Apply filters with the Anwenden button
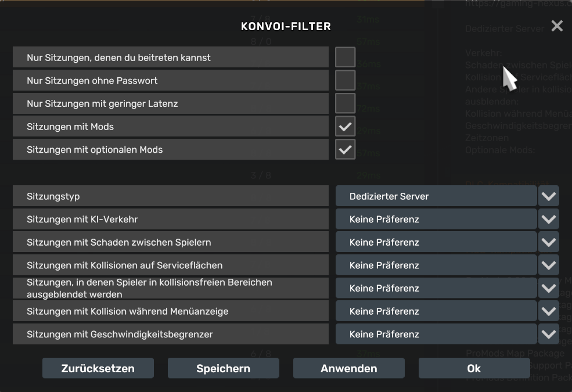 (348, 368)
